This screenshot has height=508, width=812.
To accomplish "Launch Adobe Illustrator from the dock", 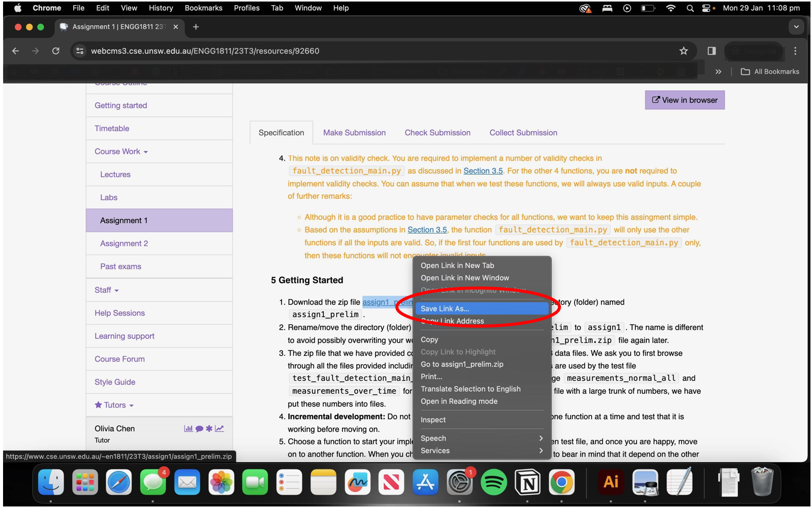I will [x=611, y=482].
